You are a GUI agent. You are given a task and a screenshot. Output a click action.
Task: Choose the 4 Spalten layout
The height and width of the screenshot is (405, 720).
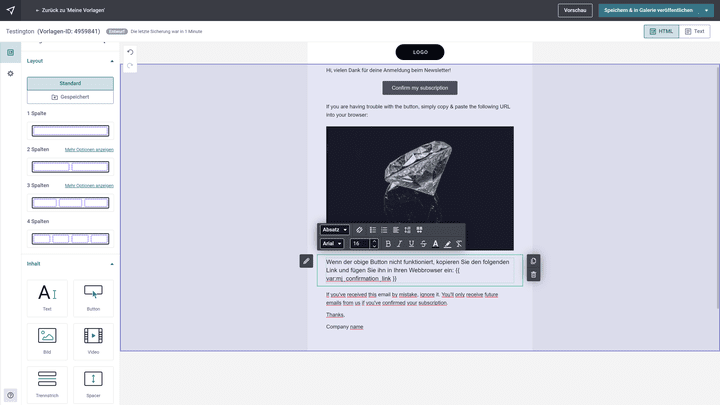[70, 239]
